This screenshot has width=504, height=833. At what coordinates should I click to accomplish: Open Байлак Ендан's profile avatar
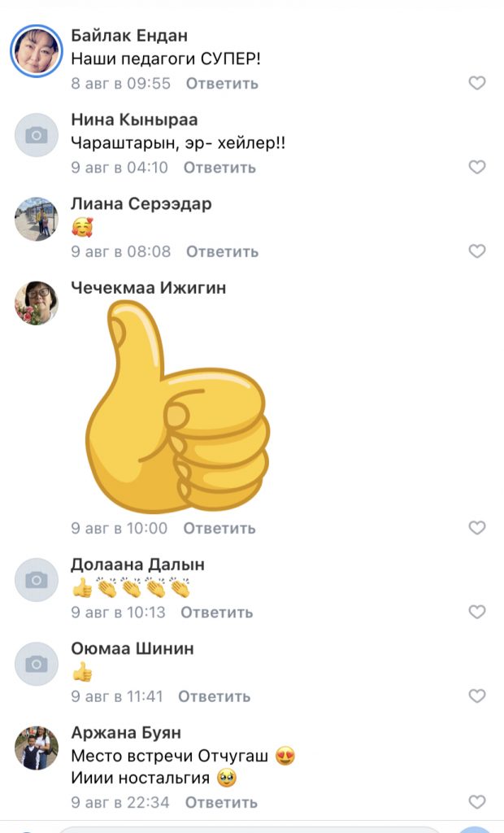point(36,51)
